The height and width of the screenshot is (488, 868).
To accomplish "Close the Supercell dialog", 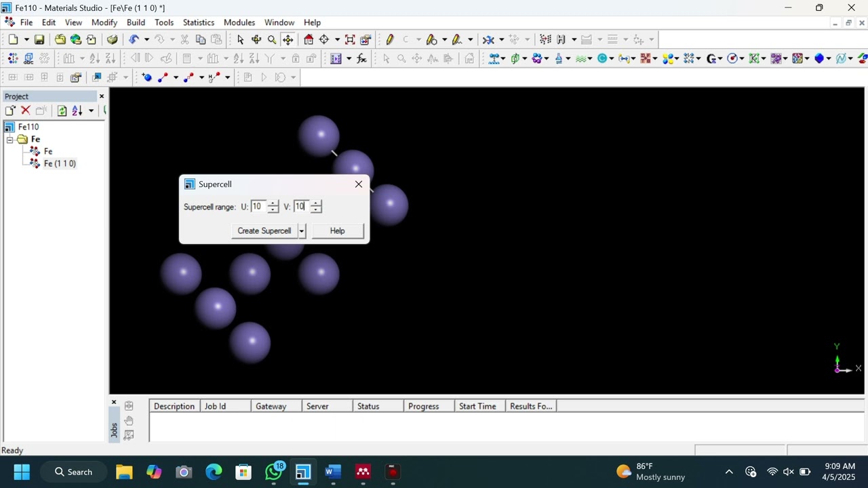I will [359, 184].
